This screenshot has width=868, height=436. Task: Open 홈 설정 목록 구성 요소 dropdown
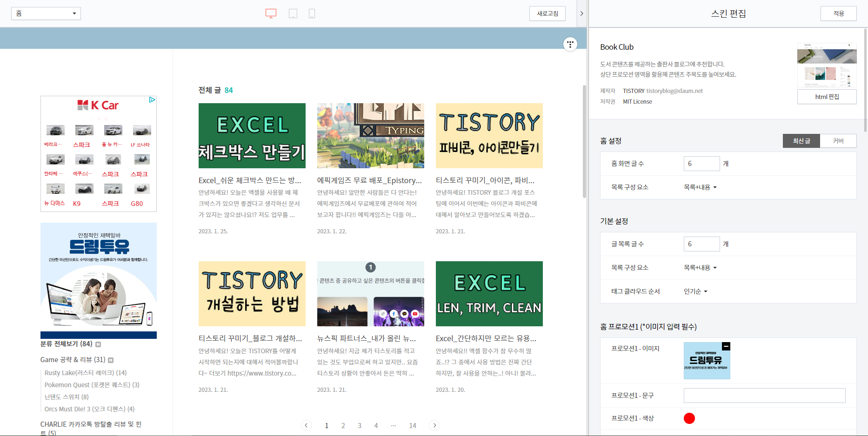pos(700,187)
